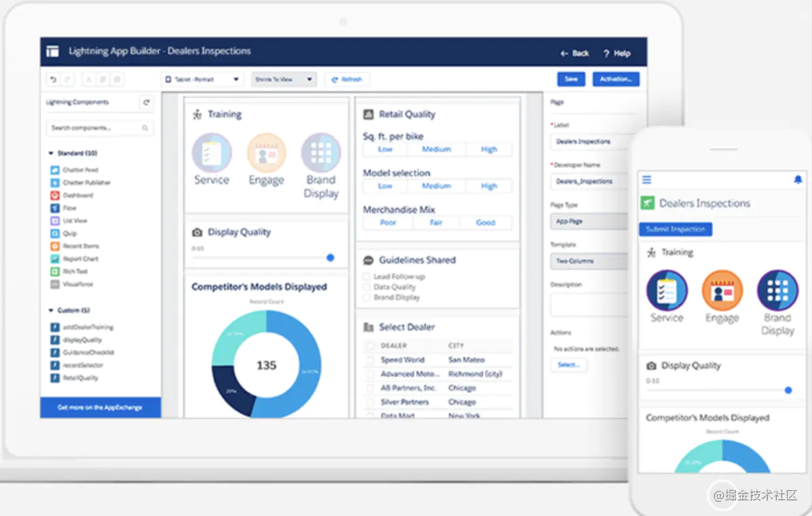Collapse the Custom (5) components section
This screenshot has height=516, width=812.
click(x=51, y=310)
